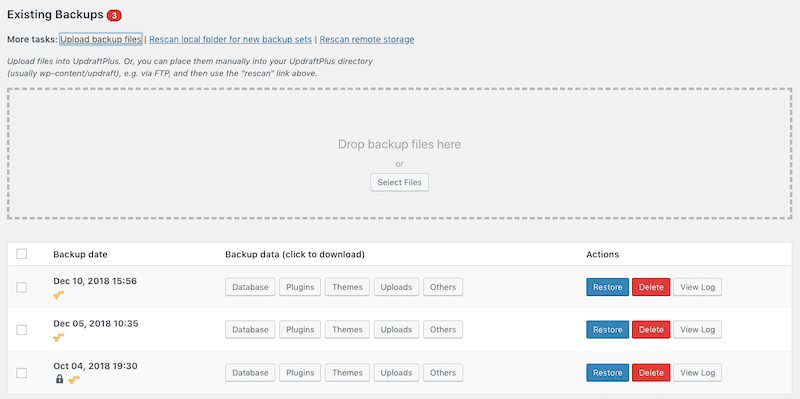Download Themes from Dec 10 backup
Screen dimensions: 800x399
pos(347,287)
